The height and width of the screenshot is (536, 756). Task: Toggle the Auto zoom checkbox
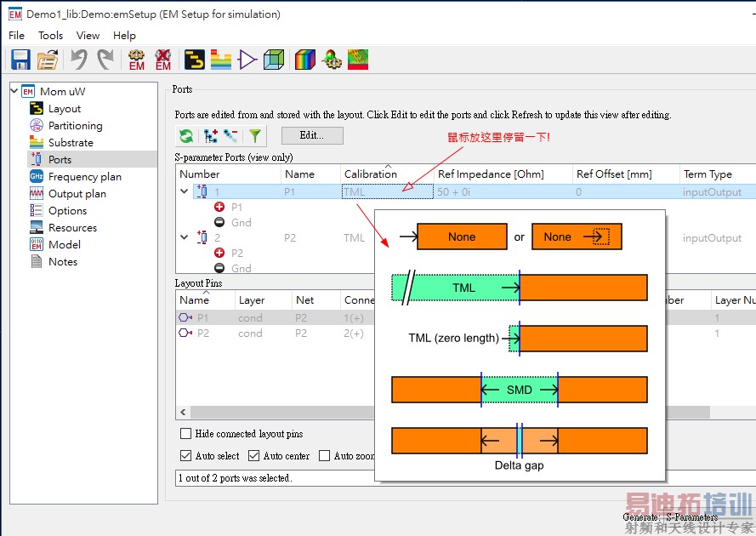pos(325,455)
